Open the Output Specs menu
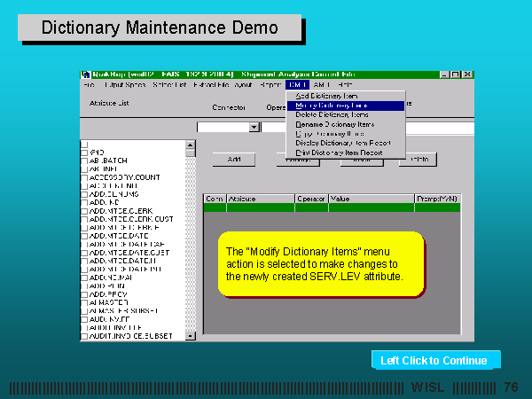The image size is (532, 399). click(125, 85)
